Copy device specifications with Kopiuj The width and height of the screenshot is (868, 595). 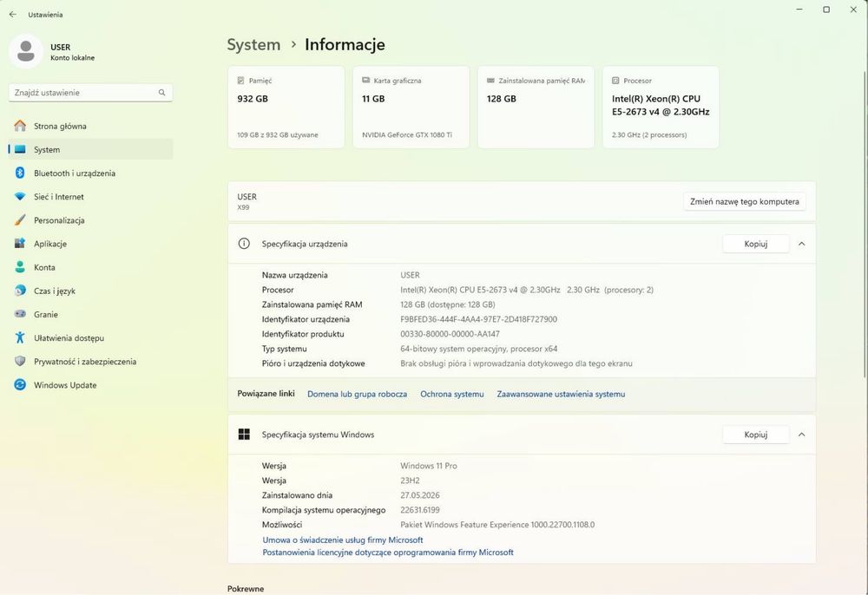tap(756, 244)
